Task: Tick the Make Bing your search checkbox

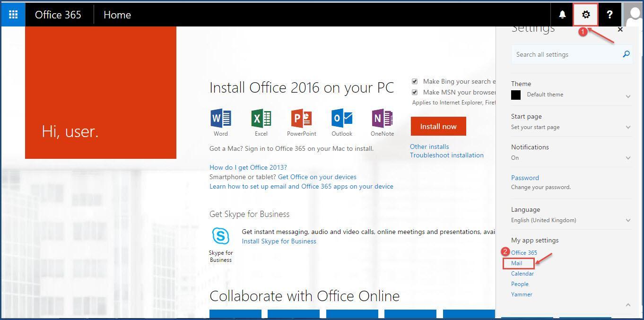Action: [415, 81]
